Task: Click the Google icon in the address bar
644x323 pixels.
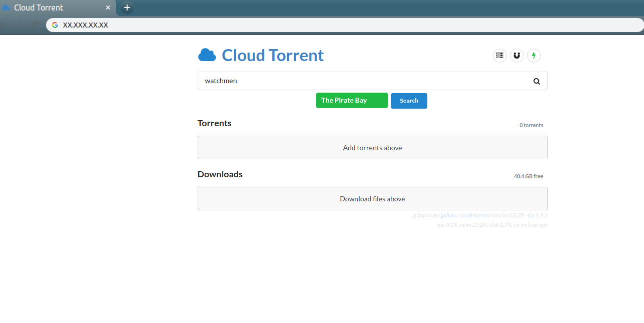Action: 55,25
